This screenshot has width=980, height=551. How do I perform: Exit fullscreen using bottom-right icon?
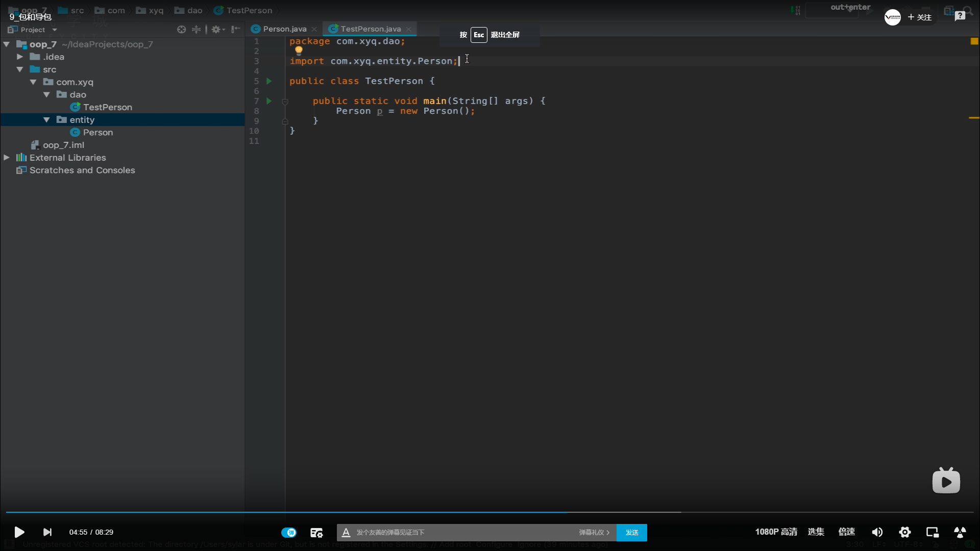click(960, 532)
